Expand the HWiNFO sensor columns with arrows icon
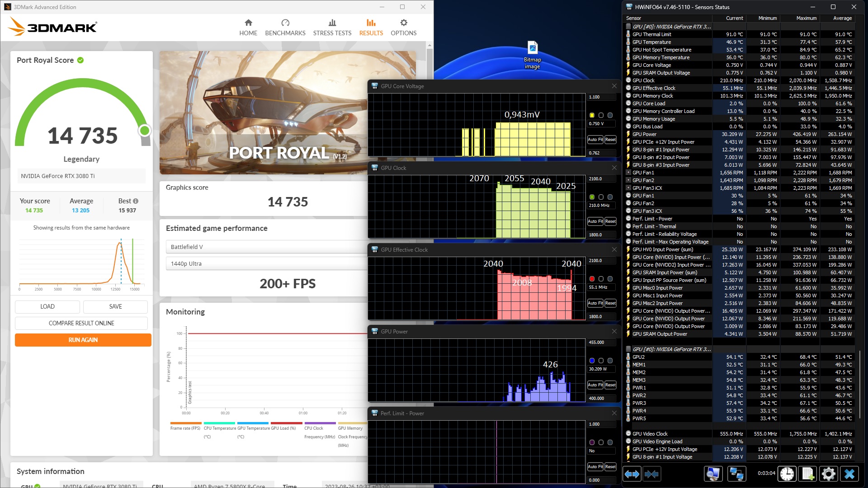 point(632,474)
